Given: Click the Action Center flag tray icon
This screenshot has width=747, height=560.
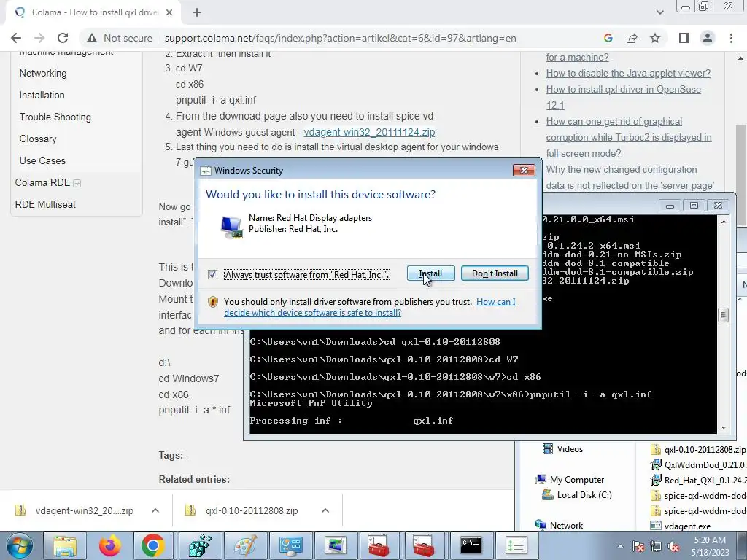Looking at the screenshot, I should (638, 546).
